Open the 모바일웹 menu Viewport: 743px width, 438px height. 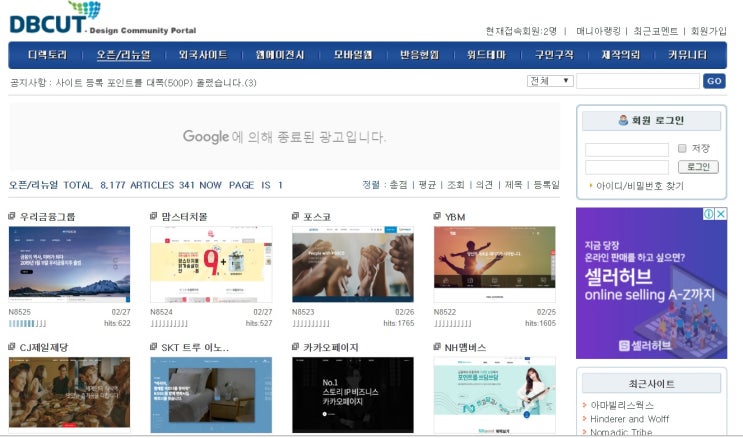coord(353,55)
